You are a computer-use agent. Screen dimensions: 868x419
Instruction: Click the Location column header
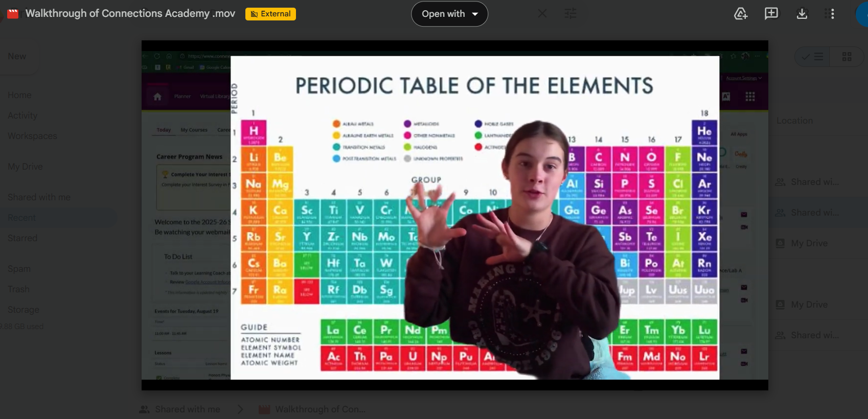pos(794,121)
